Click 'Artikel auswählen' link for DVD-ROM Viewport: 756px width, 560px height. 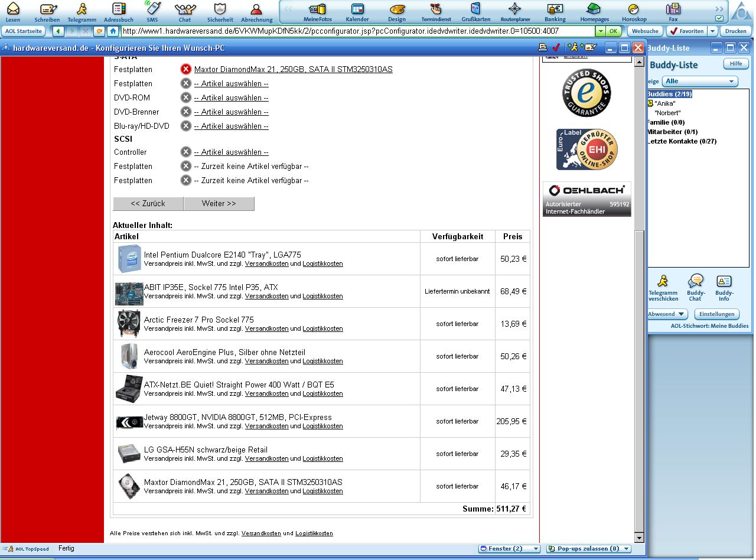(x=231, y=97)
